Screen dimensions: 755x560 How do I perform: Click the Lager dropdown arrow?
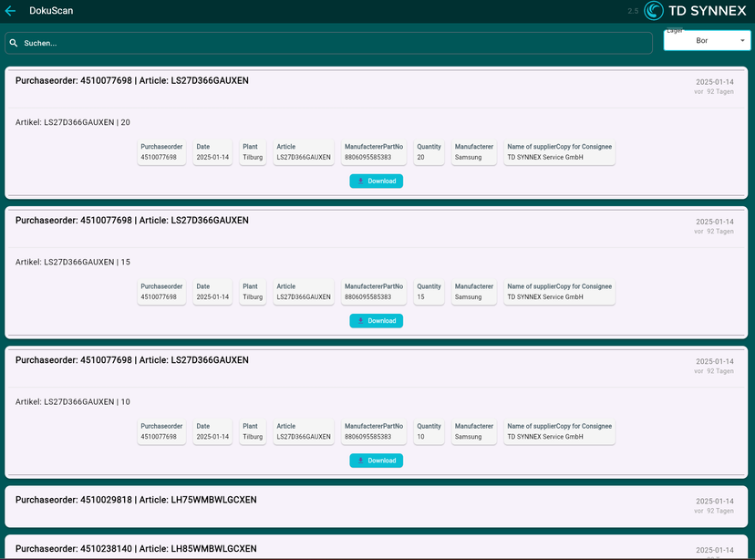coord(742,40)
